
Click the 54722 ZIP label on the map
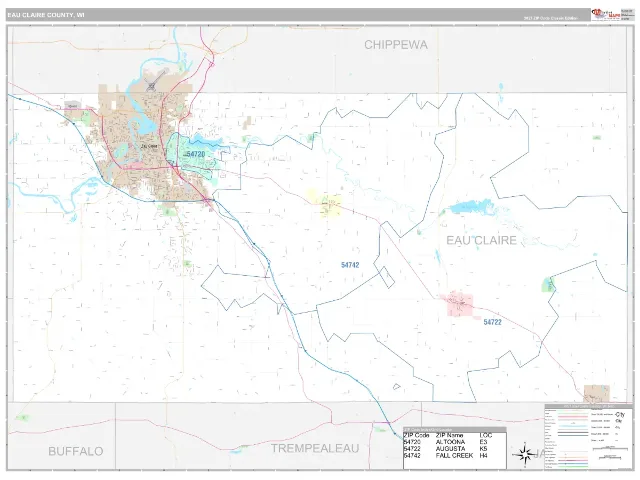coord(492,322)
